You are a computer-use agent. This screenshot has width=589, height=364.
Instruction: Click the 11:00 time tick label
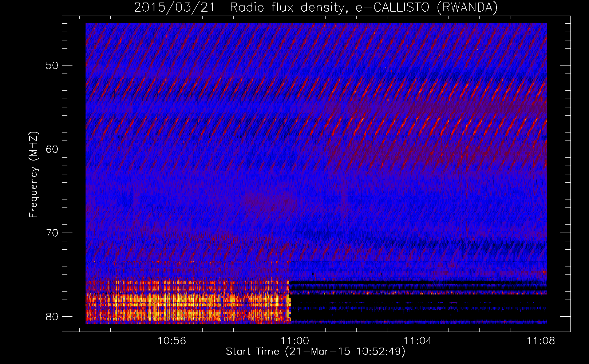pos(295,341)
